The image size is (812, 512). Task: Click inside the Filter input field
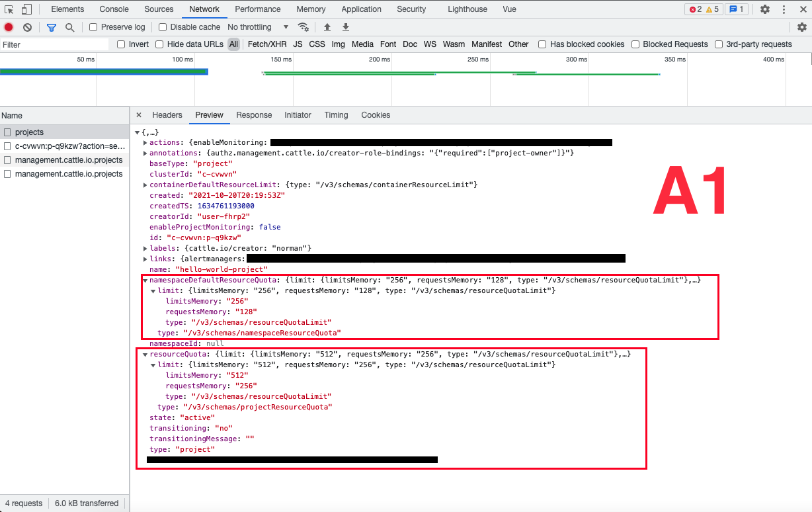[x=53, y=44]
